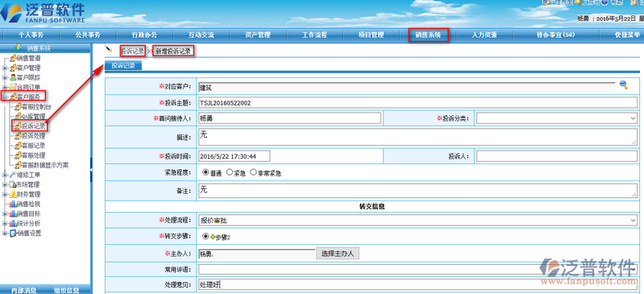Click the 销售管道 tree icon
Screen dimensions: 644x294
13,58
